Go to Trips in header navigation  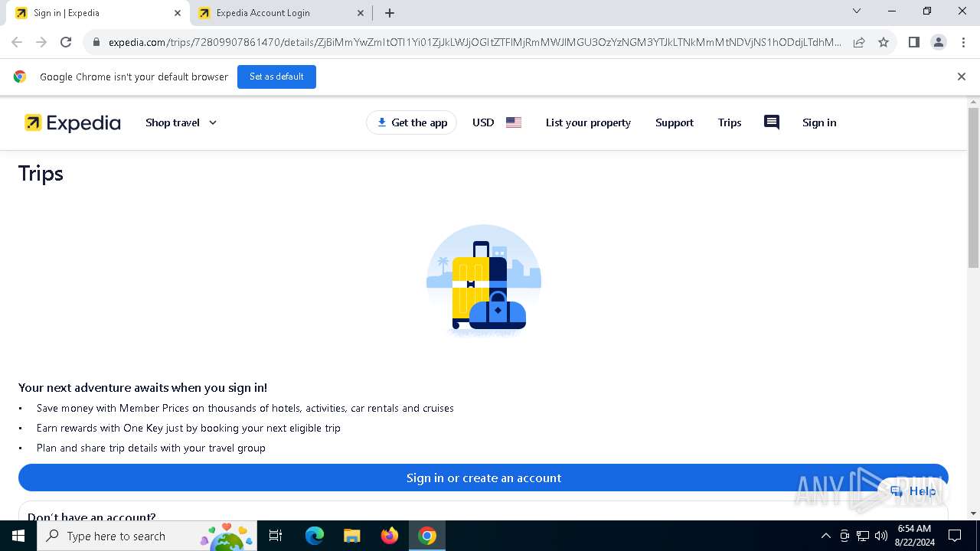(730, 122)
